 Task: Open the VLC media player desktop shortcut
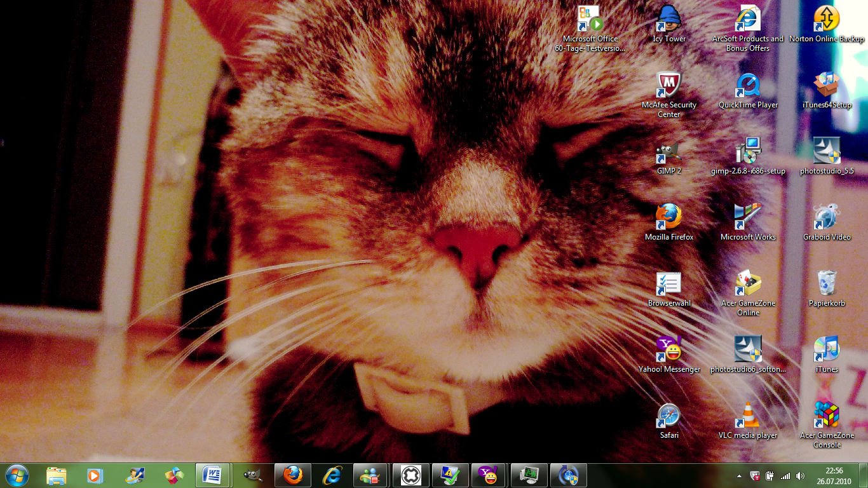[x=748, y=422]
